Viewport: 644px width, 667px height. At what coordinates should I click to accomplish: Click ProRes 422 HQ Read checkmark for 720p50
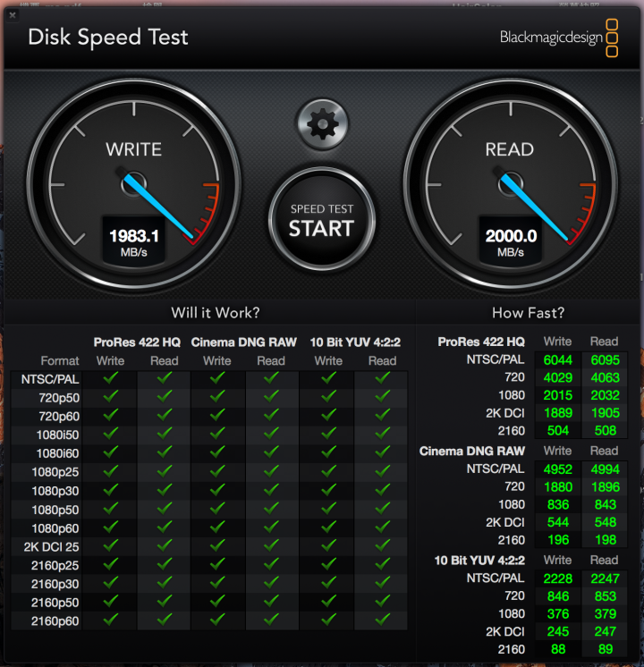point(165,396)
